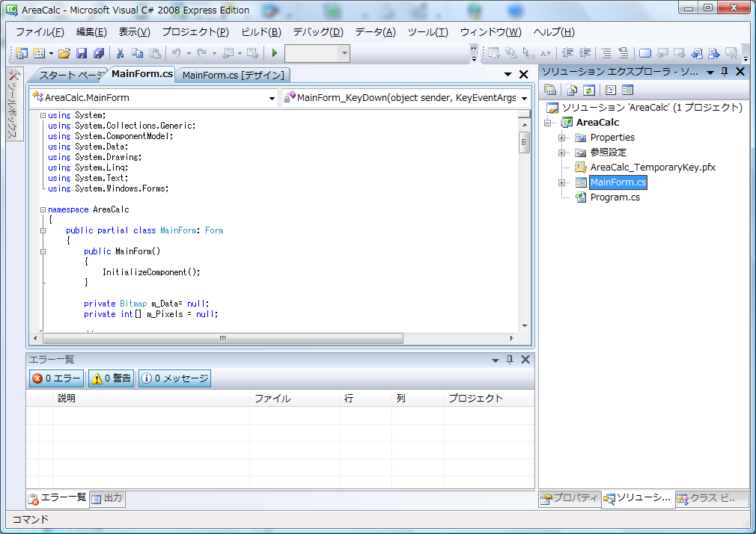Toggle a bookmark with the blue rectangle icon
756x534 pixels.
(644, 53)
